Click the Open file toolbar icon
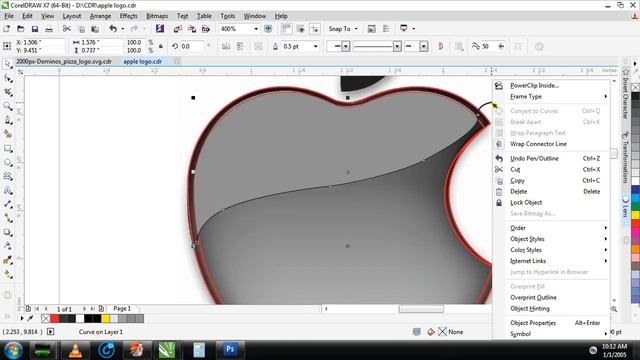 20,29
